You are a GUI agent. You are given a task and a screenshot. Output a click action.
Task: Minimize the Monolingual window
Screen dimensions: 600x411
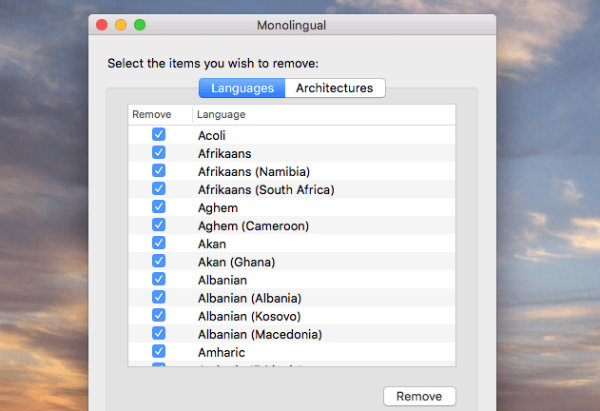click(x=121, y=25)
